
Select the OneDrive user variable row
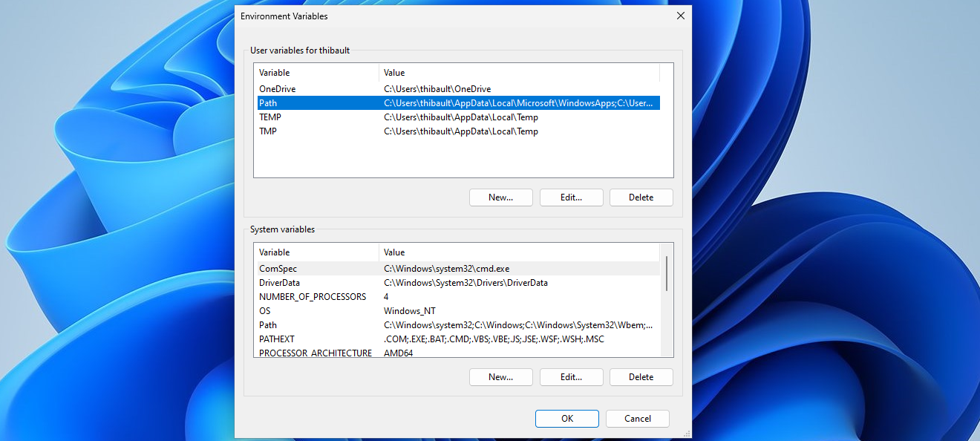pos(458,89)
